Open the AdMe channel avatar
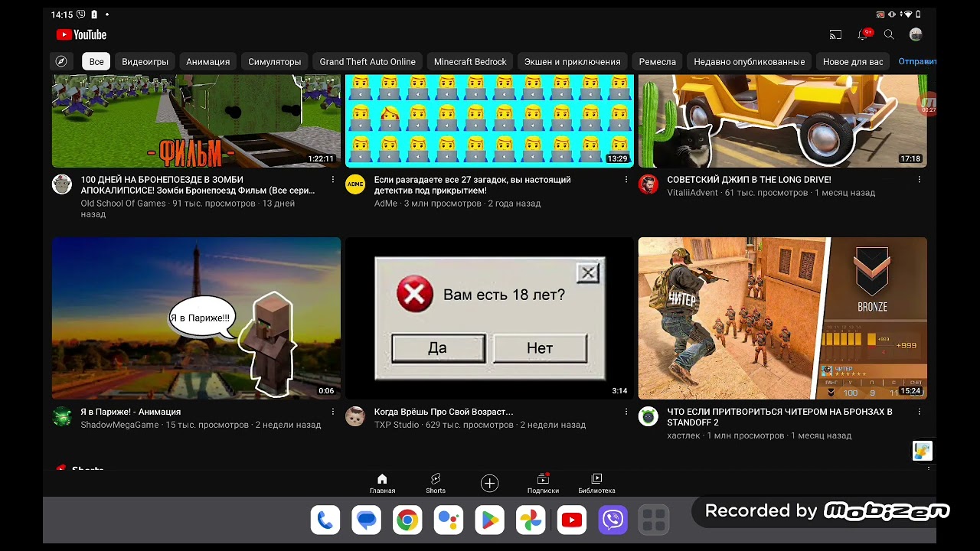The height and width of the screenshot is (551, 980). point(355,184)
